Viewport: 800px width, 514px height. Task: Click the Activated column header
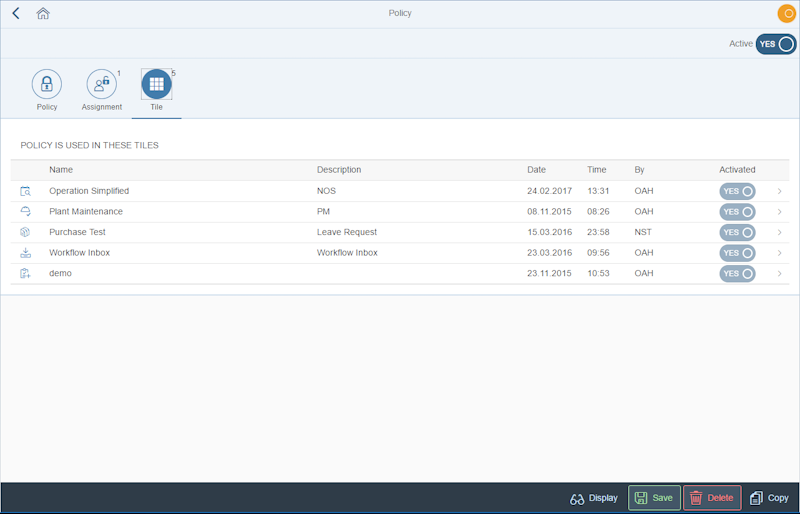(x=737, y=169)
